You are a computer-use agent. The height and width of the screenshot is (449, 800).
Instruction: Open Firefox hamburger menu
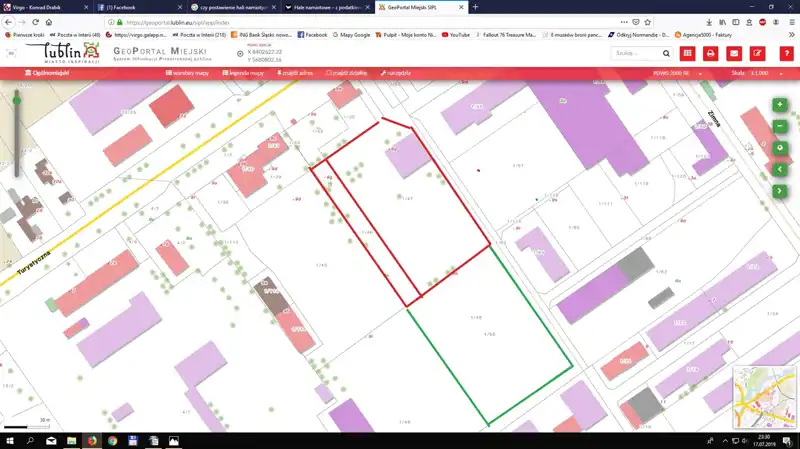click(x=792, y=22)
